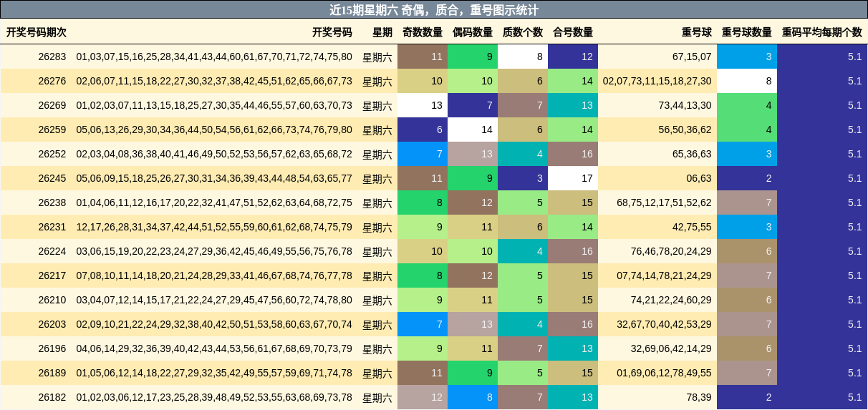Select the 偶码数量 cell in row 26259
This screenshot has width=868, height=410.
point(473,130)
